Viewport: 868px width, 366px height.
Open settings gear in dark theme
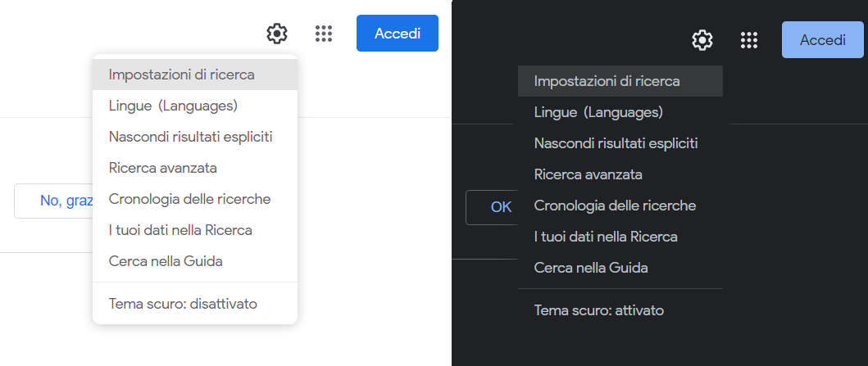[x=702, y=40]
